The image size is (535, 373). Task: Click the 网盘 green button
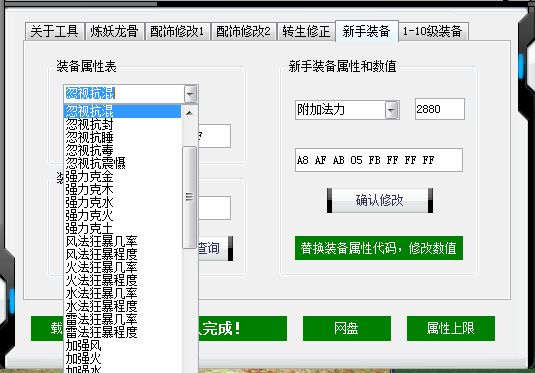(347, 328)
